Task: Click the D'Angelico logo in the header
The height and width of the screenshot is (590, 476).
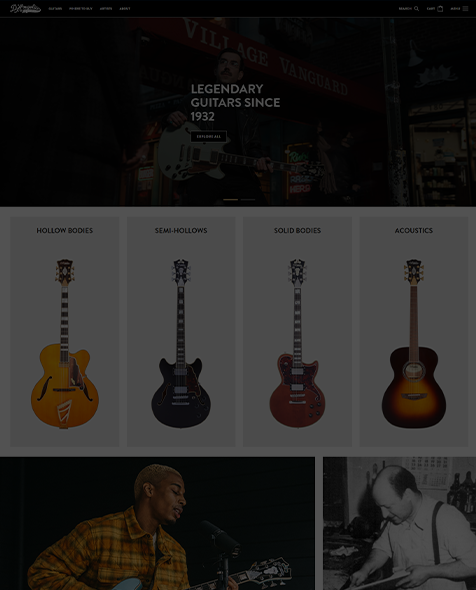Action: 25,8
